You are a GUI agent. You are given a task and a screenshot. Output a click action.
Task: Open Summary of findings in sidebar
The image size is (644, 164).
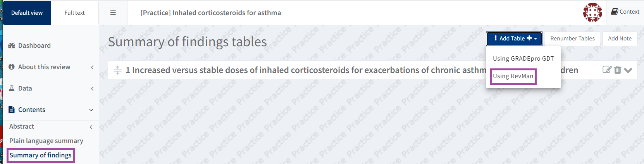click(40, 155)
